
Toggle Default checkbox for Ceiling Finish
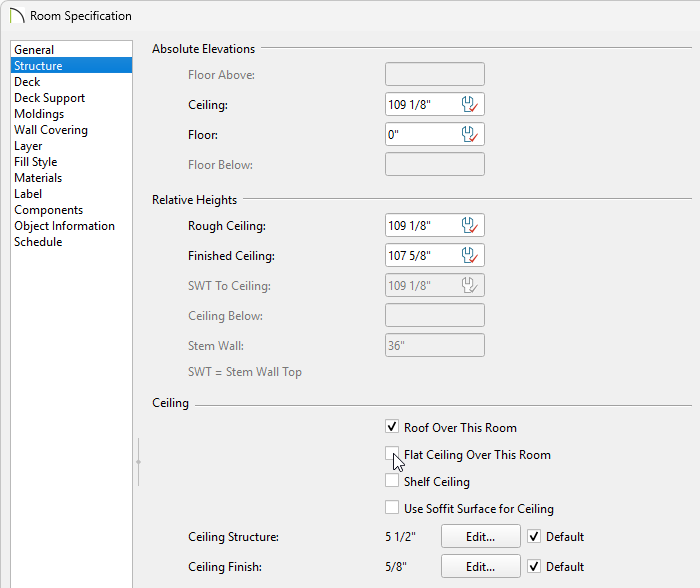pos(534,566)
